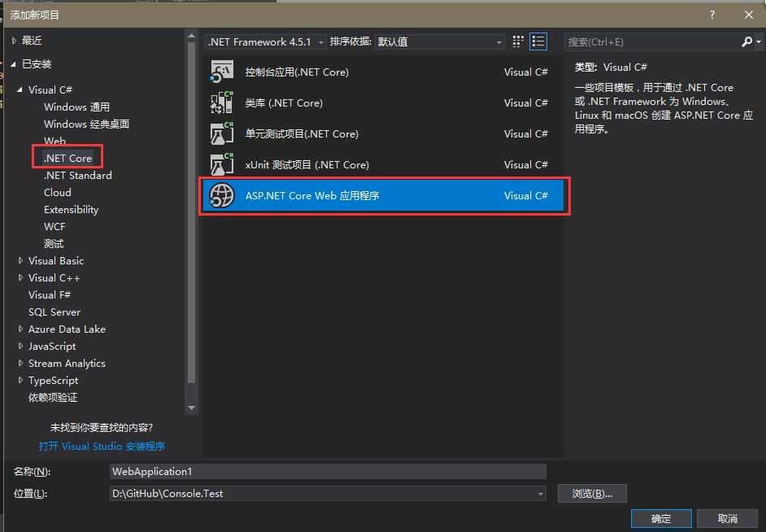Click the 浏览(B)... browse button
Image resolution: width=766 pixels, height=532 pixels.
pos(592,494)
